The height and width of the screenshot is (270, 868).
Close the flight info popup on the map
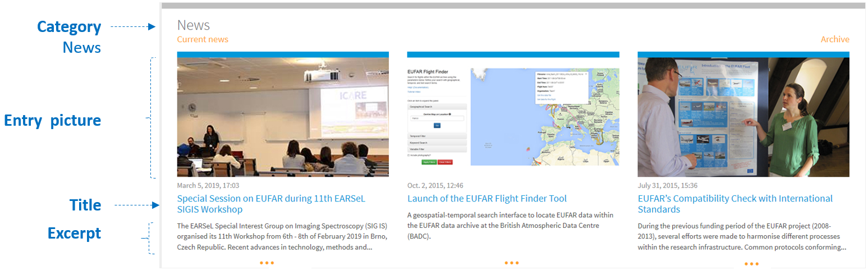coord(585,74)
